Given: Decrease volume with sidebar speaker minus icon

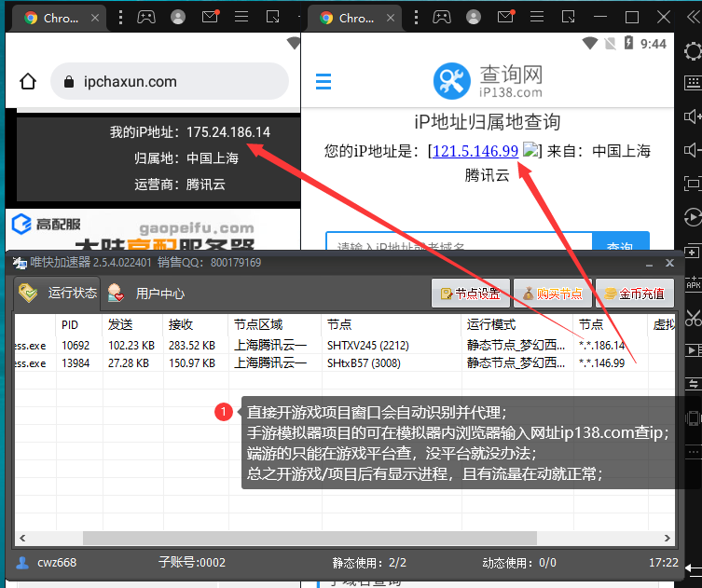Looking at the screenshot, I should [x=693, y=150].
